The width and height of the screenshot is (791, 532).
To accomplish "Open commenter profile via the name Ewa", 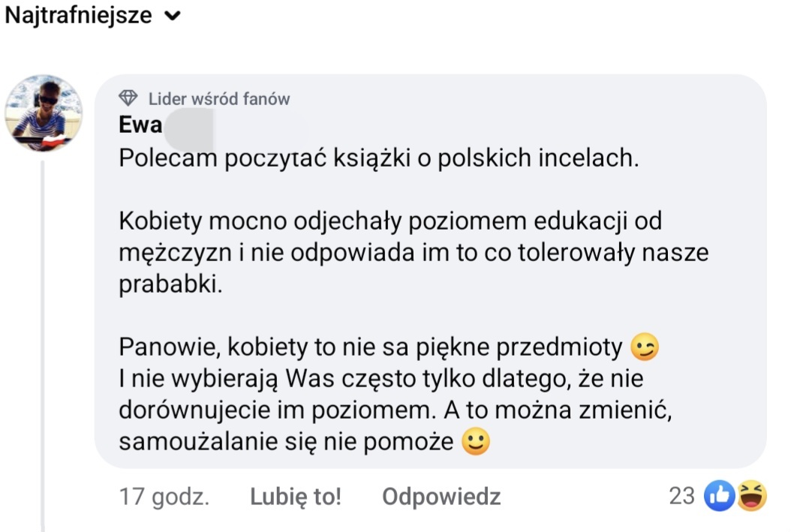I will coord(140,125).
